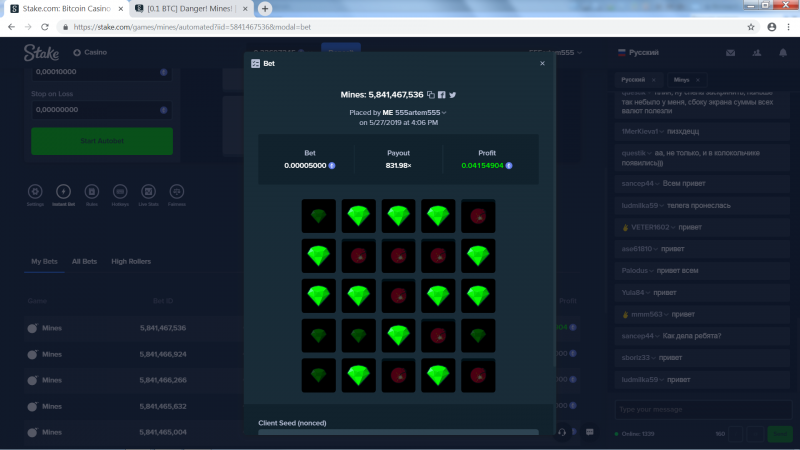Toggle the Instant Bet icon
The height and width of the screenshot is (450, 800).
[x=63, y=192]
